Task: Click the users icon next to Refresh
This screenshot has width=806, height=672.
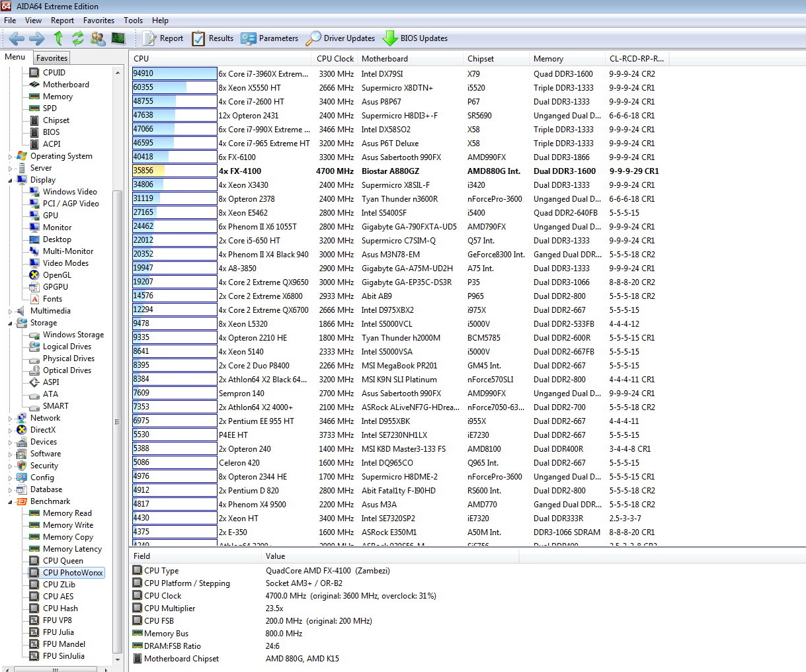Action: (98, 38)
